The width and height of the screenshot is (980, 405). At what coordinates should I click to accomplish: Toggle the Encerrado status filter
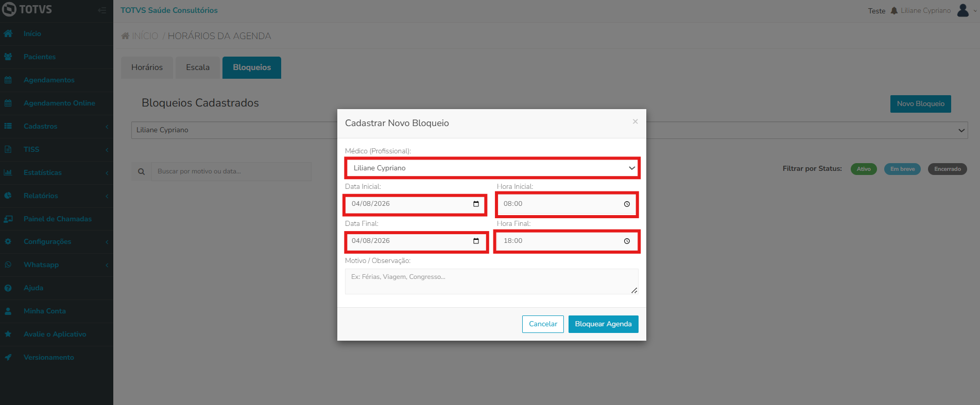point(948,169)
